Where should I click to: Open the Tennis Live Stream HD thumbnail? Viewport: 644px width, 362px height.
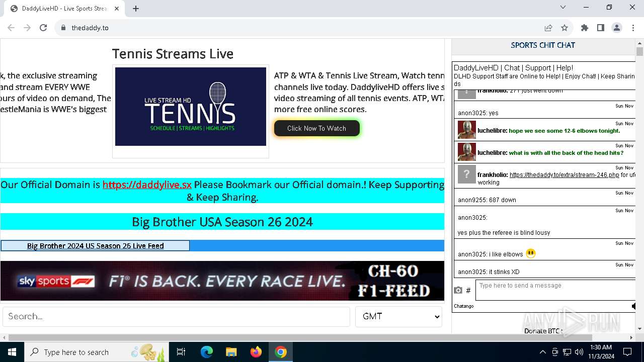point(191,107)
